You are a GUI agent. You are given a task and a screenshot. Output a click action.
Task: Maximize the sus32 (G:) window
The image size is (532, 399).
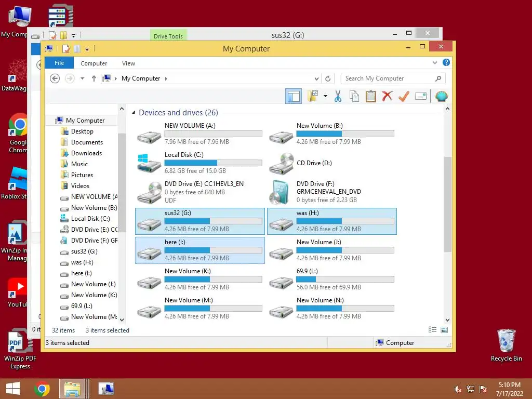point(408,33)
